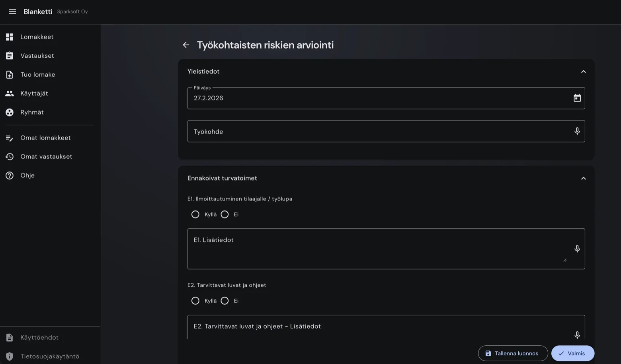Click the Tallenna luonnos button
This screenshot has width=621, height=364.
coord(513,353)
